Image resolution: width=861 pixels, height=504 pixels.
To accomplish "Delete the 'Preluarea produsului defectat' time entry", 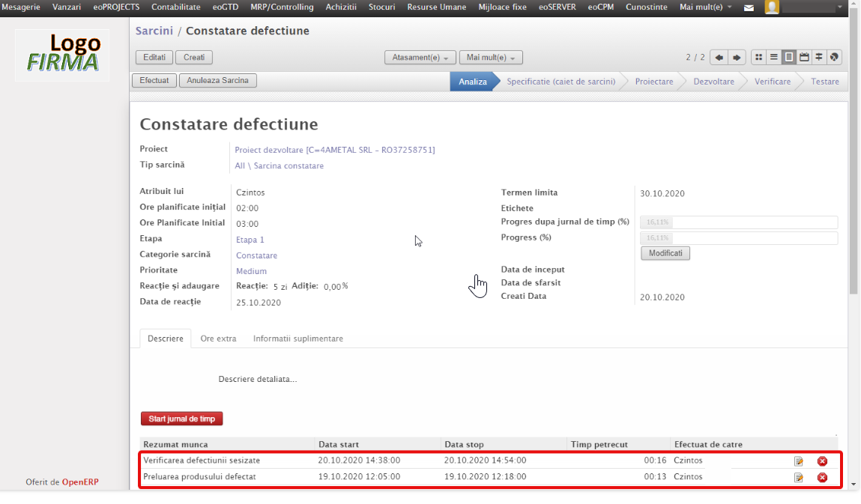I will (822, 478).
